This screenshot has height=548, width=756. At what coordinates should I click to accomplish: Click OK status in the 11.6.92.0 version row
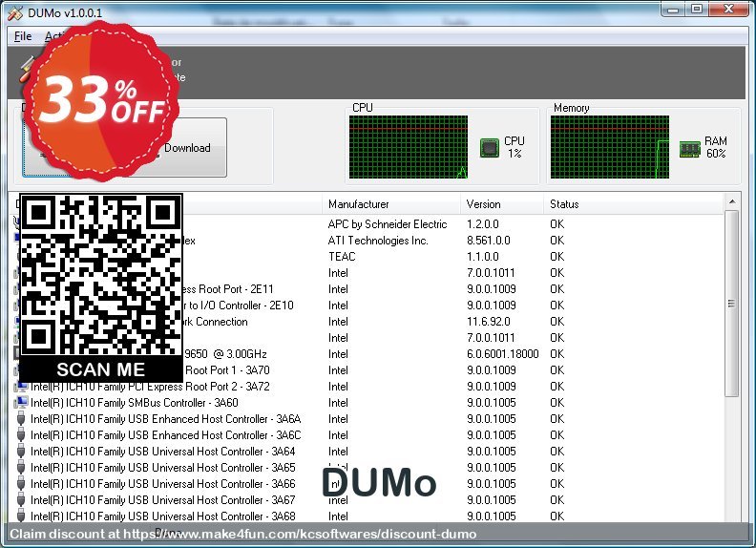point(556,322)
